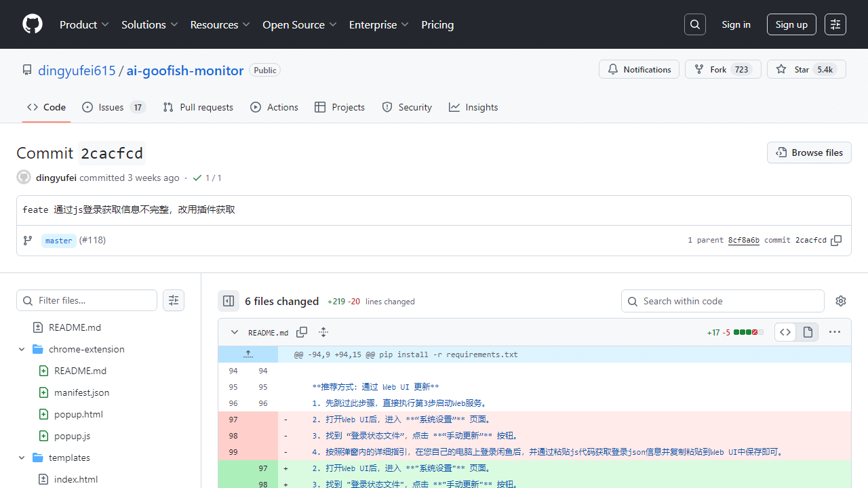Star the ai-goofish-monitor repository
The image size is (868, 488).
pyautogui.click(x=806, y=69)
